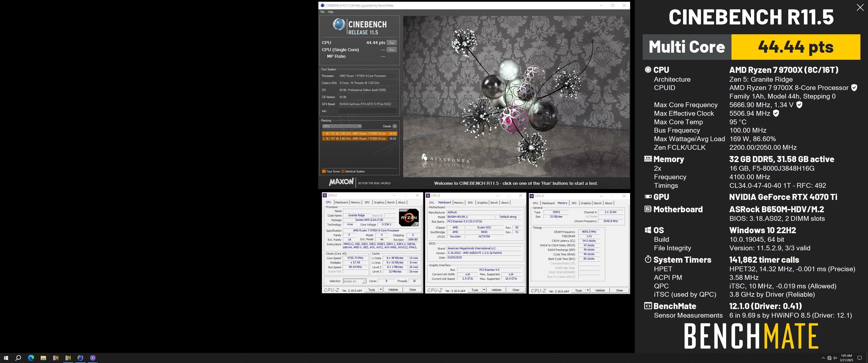Switch to Cinebench globe icon in taskbar
This screenshot has height=363, width=868.
point(80,358)
